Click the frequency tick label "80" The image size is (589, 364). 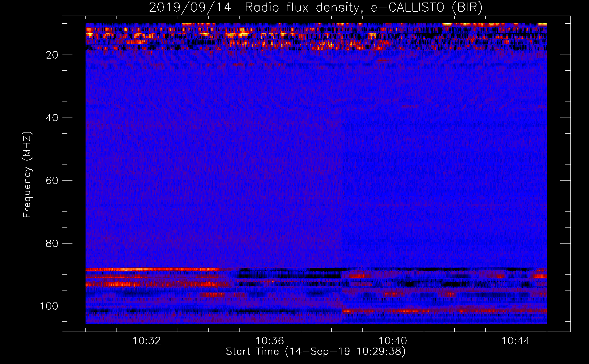[52, 243]
